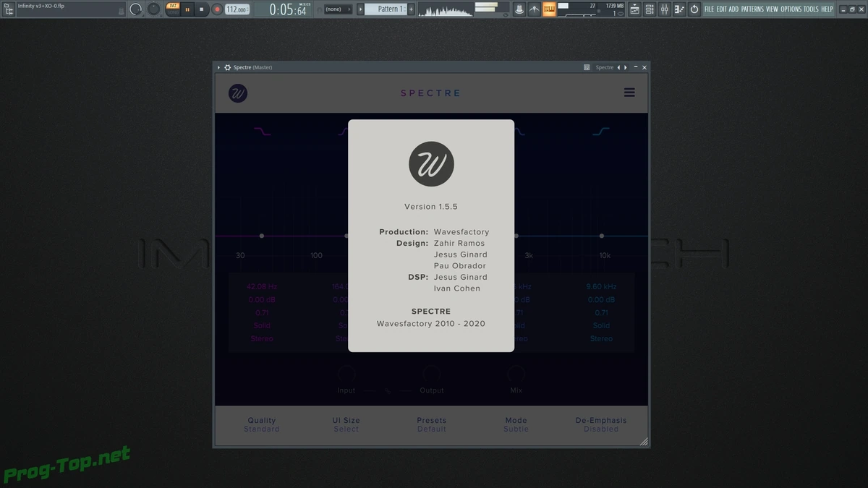Open the Playlist view icon
The height and width of the screenshot is (488, 868).
tap(634, 9)
